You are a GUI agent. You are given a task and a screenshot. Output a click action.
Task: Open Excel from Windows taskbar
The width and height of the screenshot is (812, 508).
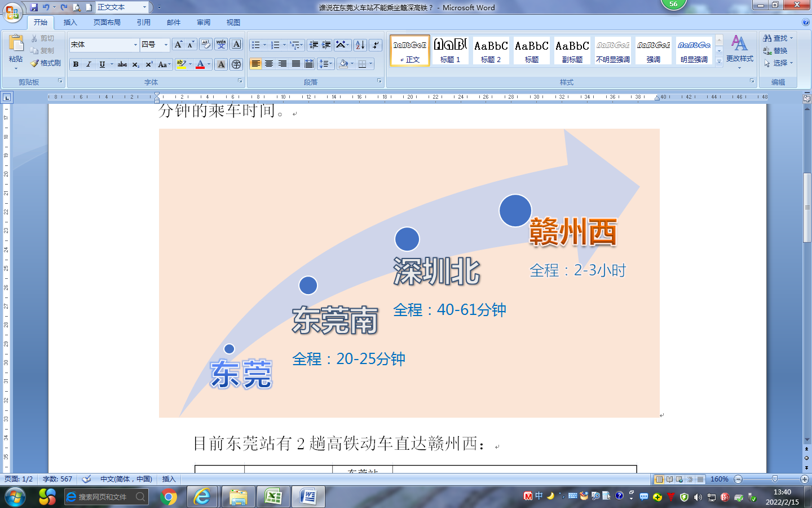click(x=273, y=497)
